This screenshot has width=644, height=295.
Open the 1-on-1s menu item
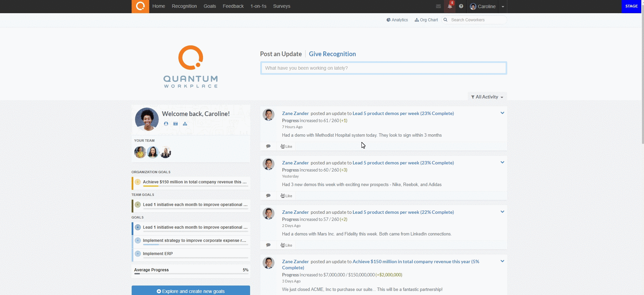(258, 6)
